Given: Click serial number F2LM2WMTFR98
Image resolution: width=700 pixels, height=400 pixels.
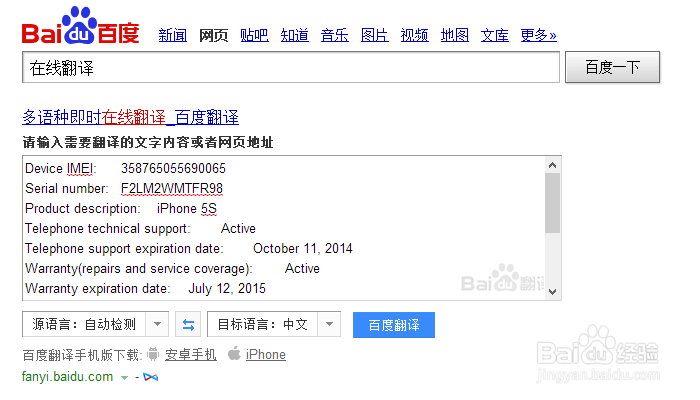Looking at the screenshot, I should click(172, 188).
